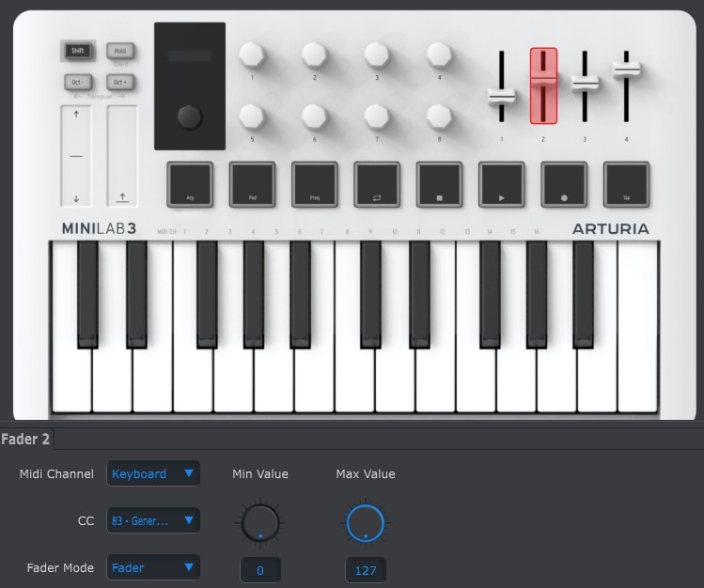The width and height of the screenshot is (704, 588).
Task: Click the Min Value knob
Action: [x=260, y=523]
